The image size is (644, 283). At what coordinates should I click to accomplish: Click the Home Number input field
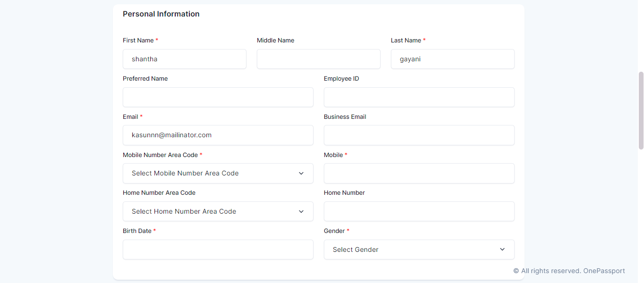click(419, 211)
